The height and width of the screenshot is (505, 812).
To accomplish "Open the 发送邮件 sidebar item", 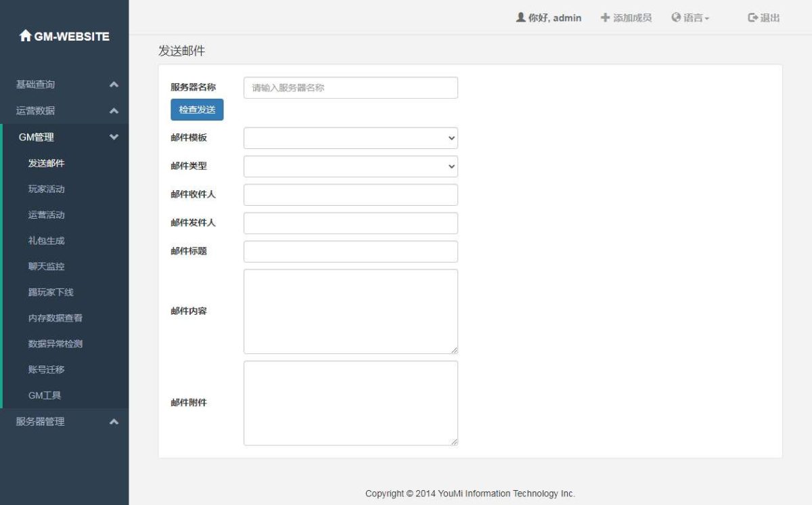I will tap(46, 163).
